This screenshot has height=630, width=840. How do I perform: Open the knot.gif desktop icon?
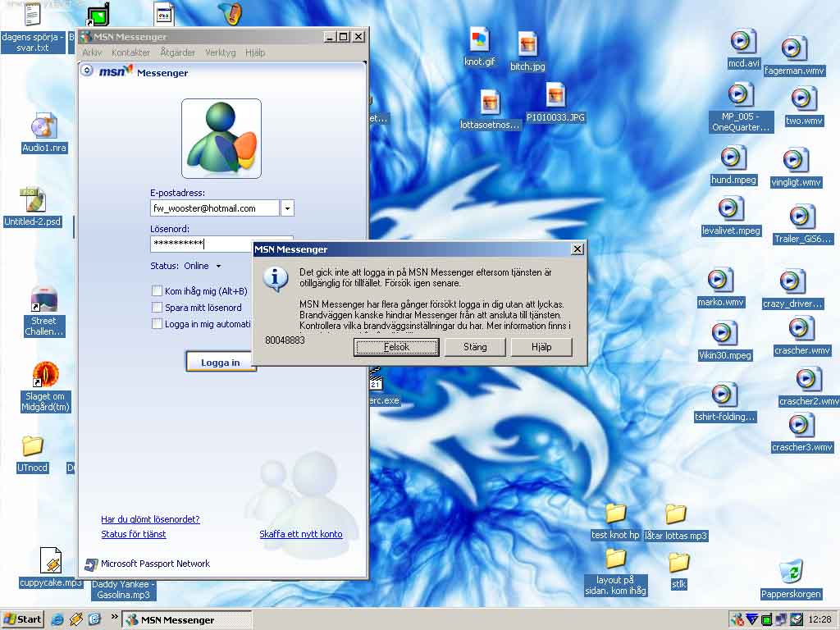(x=479, y=41)
